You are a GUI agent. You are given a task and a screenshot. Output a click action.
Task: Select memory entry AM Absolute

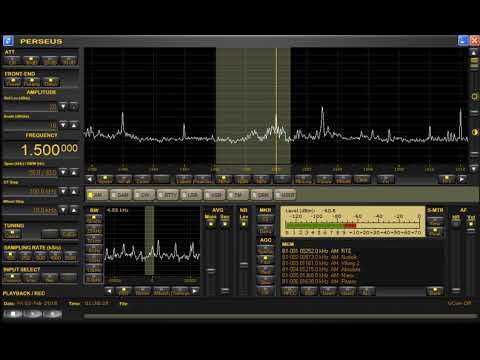[x=321, y=269]
